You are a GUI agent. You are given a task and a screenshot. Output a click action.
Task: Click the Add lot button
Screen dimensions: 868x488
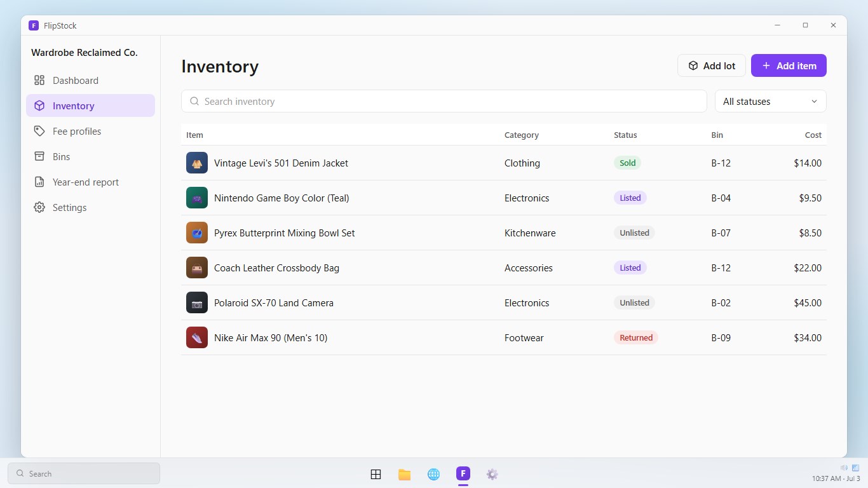(711, 65)
